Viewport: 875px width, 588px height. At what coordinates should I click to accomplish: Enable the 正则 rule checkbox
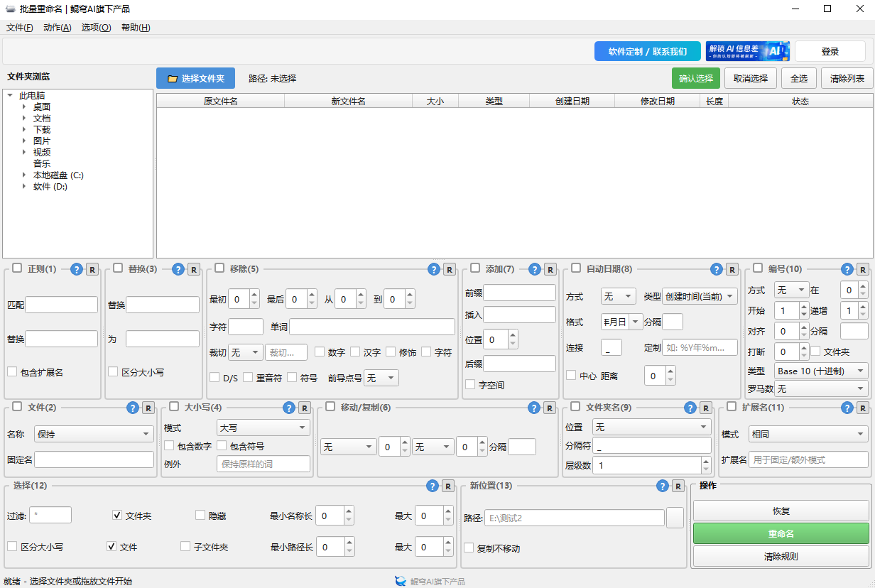point(18,269)
